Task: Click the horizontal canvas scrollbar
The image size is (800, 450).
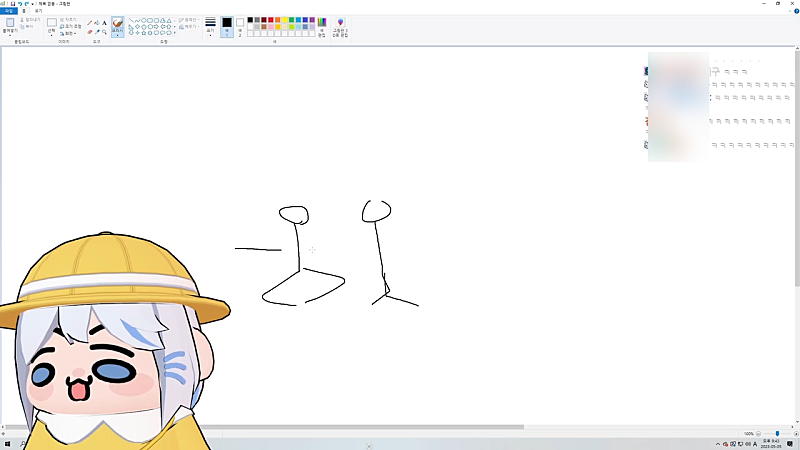Action: point(264,427)
